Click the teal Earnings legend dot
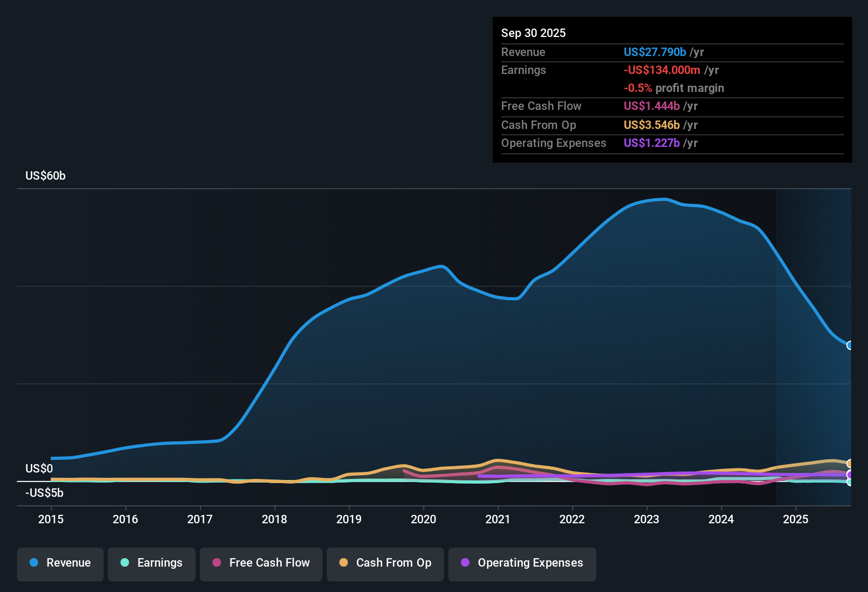 point(125,563)
